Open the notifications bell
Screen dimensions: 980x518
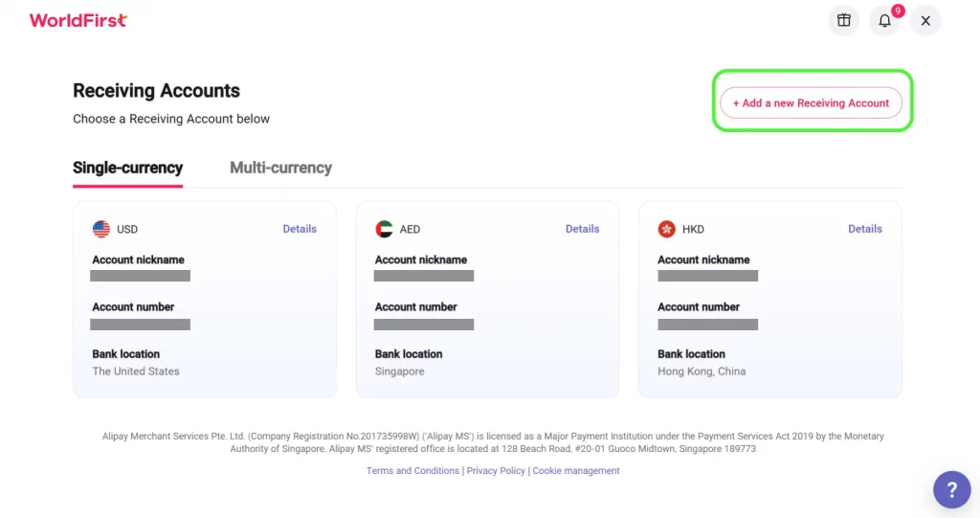[885, 20]
